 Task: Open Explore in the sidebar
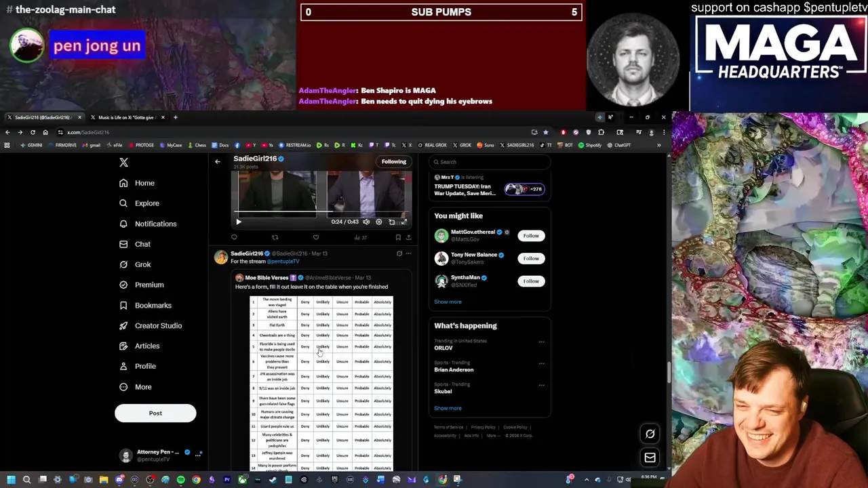(x=139, y=203)
